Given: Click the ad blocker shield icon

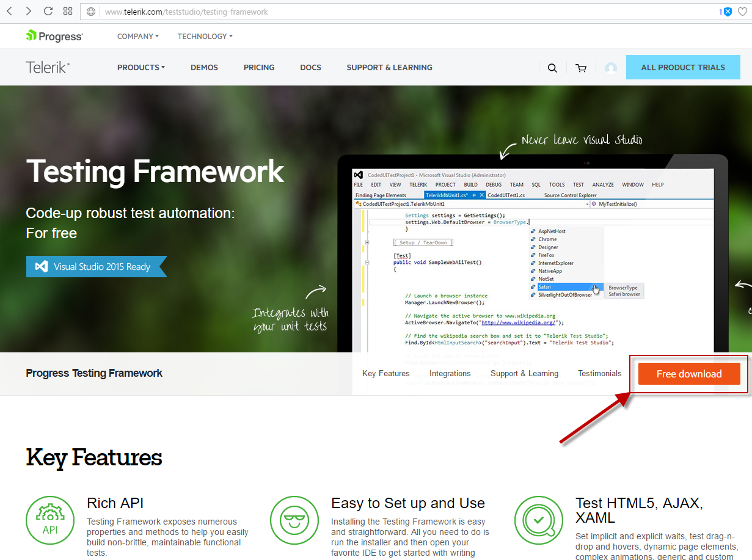Looking at the screenshot, I should pos(727,12).
